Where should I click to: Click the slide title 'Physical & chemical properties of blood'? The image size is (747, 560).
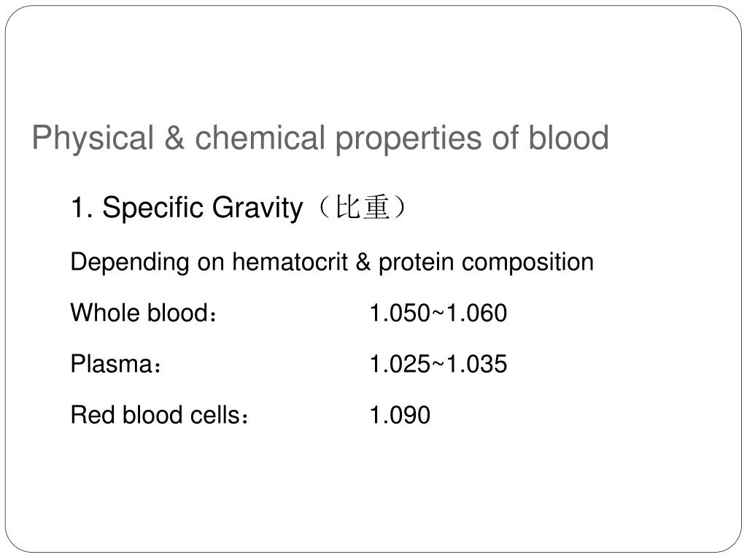coord(320,138)
